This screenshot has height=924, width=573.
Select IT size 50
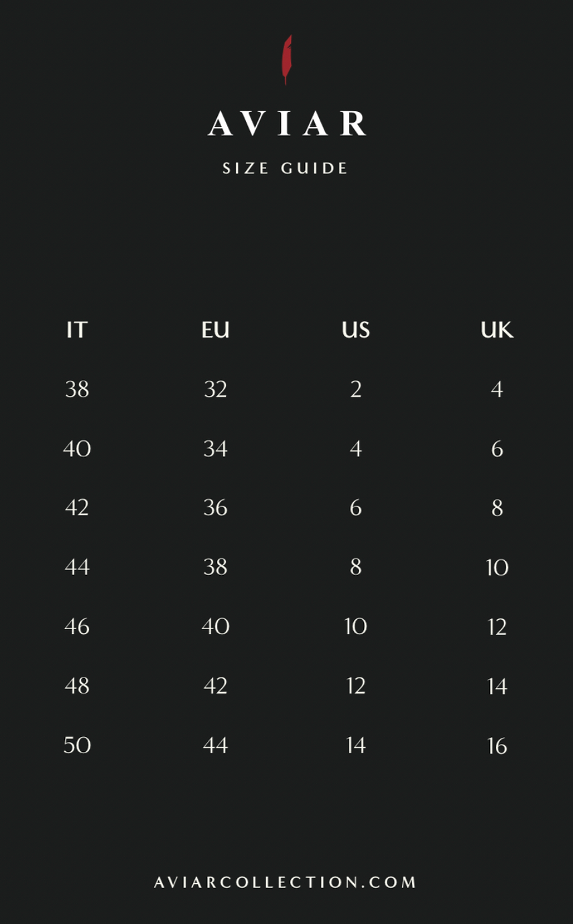77,745
